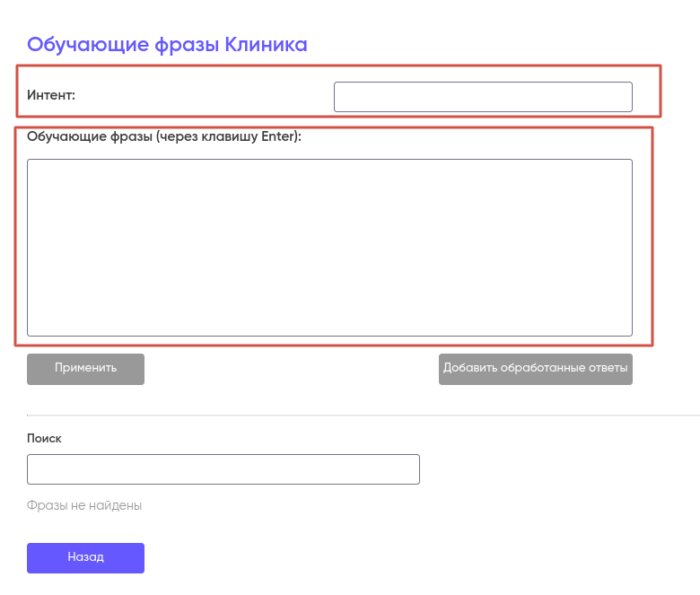Click the Интент text input field

[483, 97]
